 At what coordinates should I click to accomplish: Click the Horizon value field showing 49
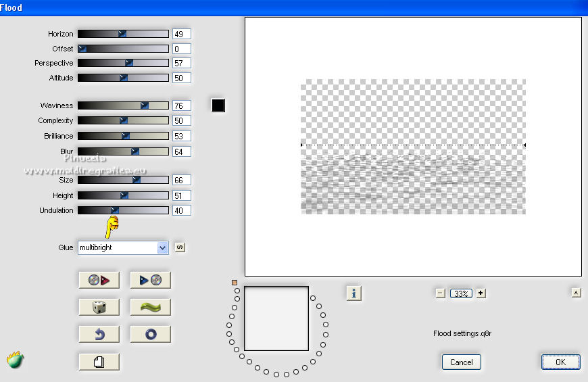coord(182,34)
